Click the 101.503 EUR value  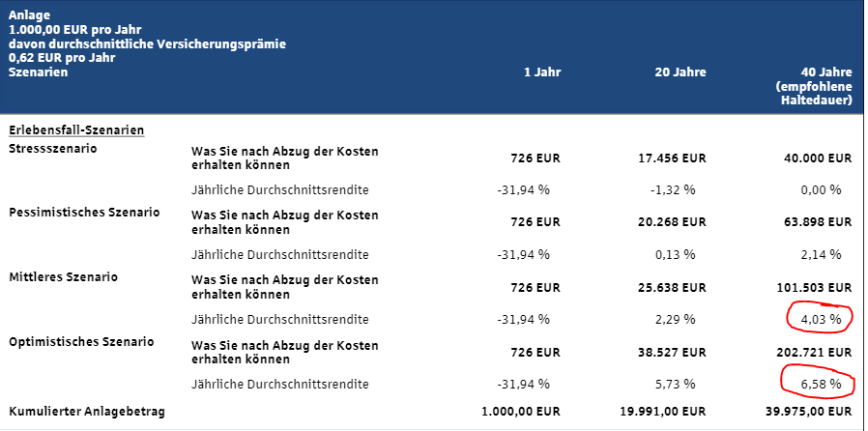(x=814, y=287)
